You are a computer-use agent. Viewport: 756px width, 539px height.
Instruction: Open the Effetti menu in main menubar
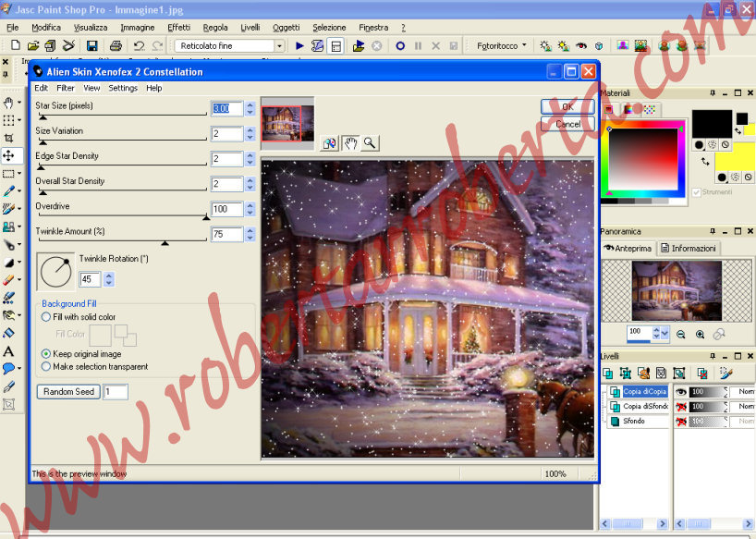pyautogui.click(x=179, y=28)
